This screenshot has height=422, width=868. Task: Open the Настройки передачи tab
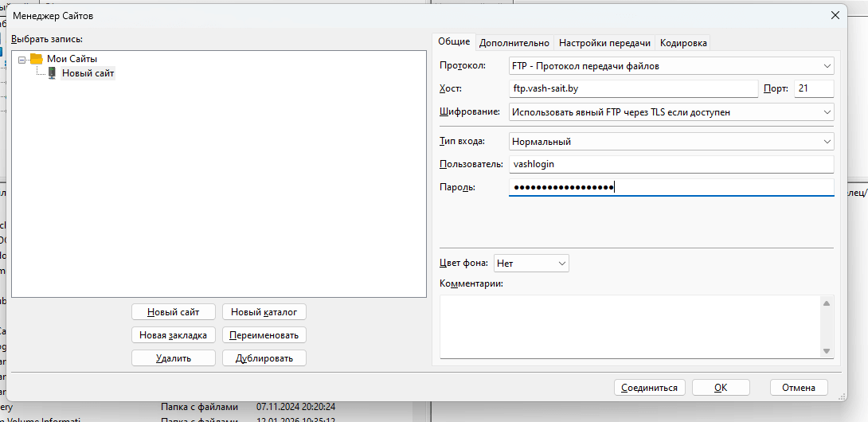pos(604,43)
